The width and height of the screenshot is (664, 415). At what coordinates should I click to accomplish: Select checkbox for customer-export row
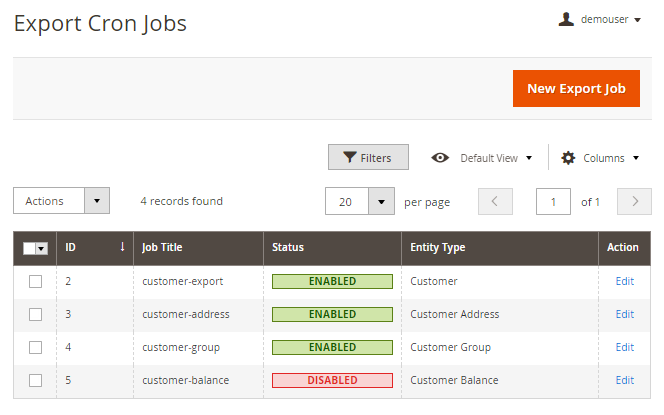(x=35, y=282)
